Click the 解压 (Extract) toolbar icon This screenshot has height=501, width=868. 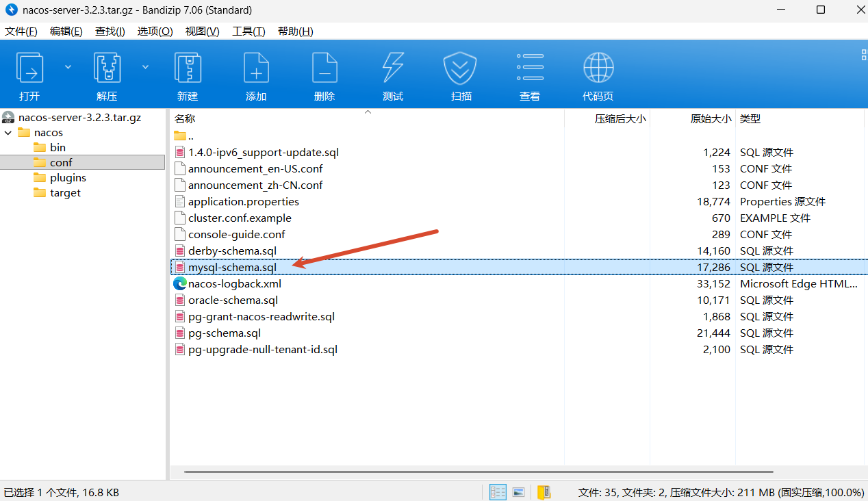107,68
